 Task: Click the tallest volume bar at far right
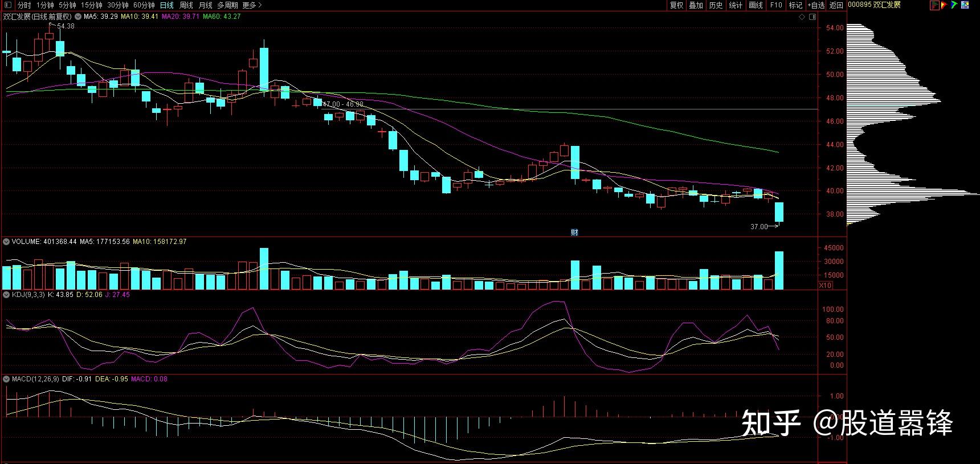coord(779,270)
